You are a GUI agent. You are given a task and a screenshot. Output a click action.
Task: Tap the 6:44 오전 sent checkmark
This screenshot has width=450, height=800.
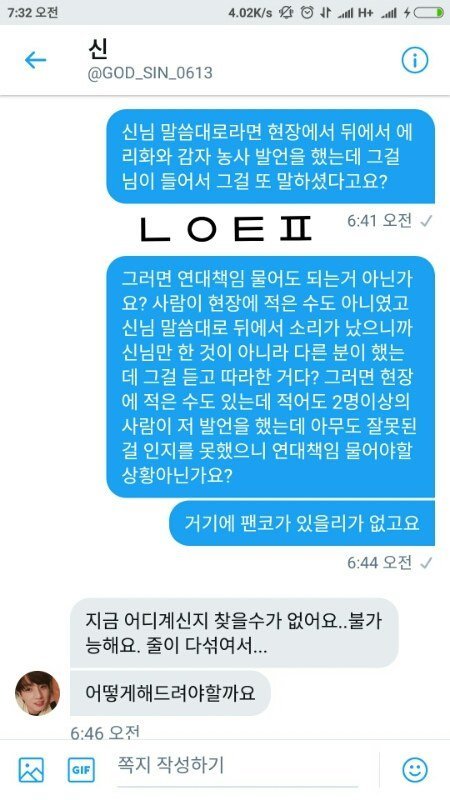click(426, 563)
